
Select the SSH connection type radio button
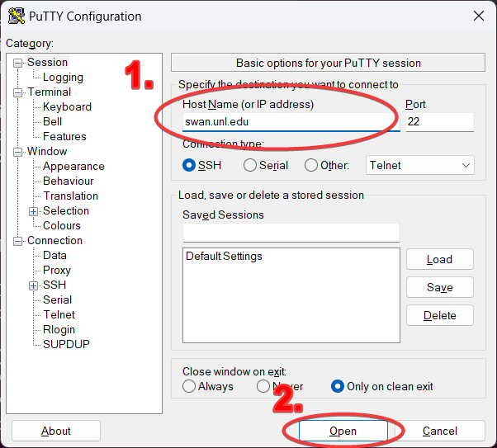(x=189, y=165)
